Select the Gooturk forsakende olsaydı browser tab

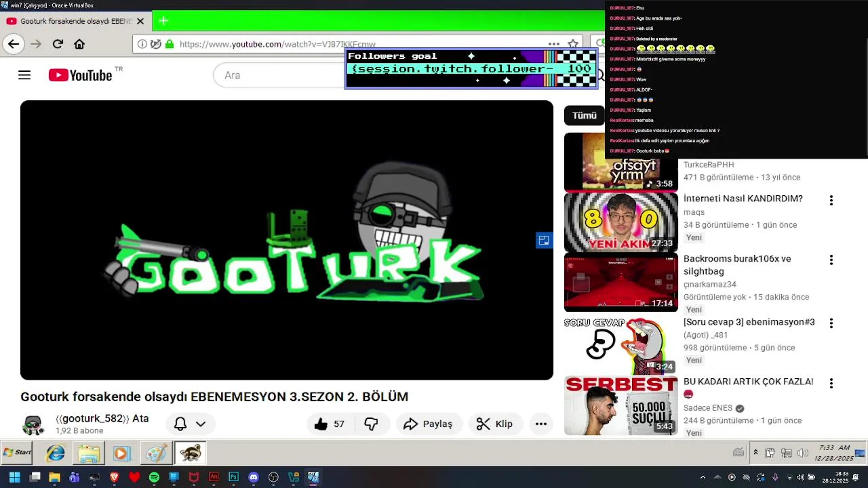pos(76,21)
